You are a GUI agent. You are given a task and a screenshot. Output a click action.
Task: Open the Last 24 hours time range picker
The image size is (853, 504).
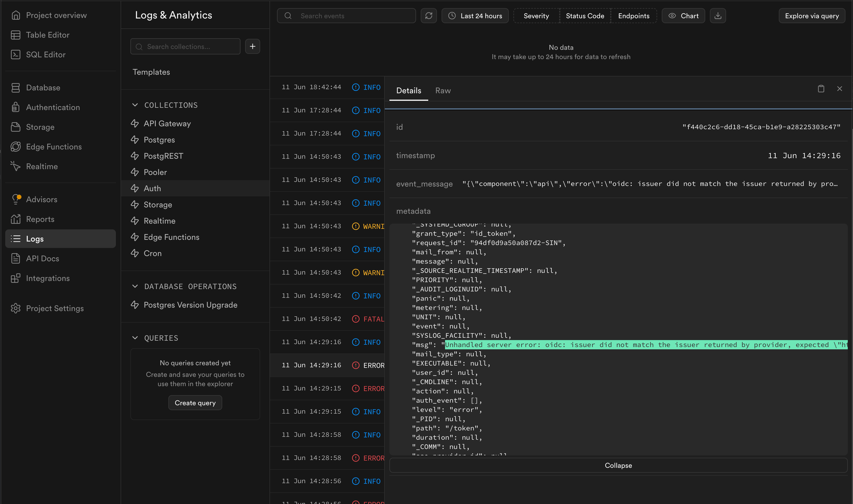475,16
